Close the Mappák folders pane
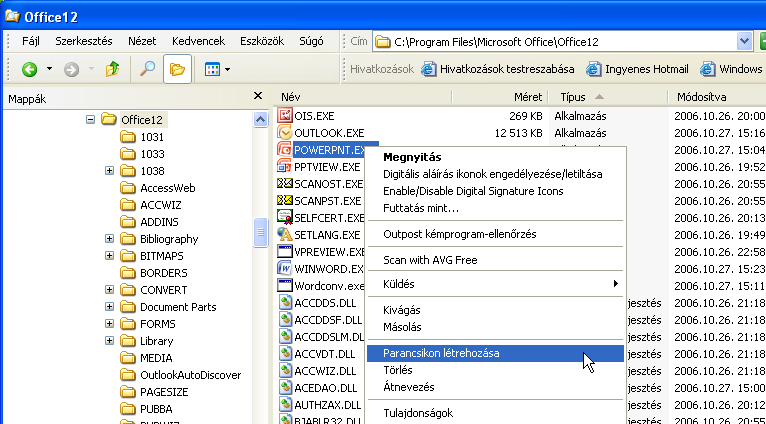Screen dimensions: 766x424 pos(258,96)
